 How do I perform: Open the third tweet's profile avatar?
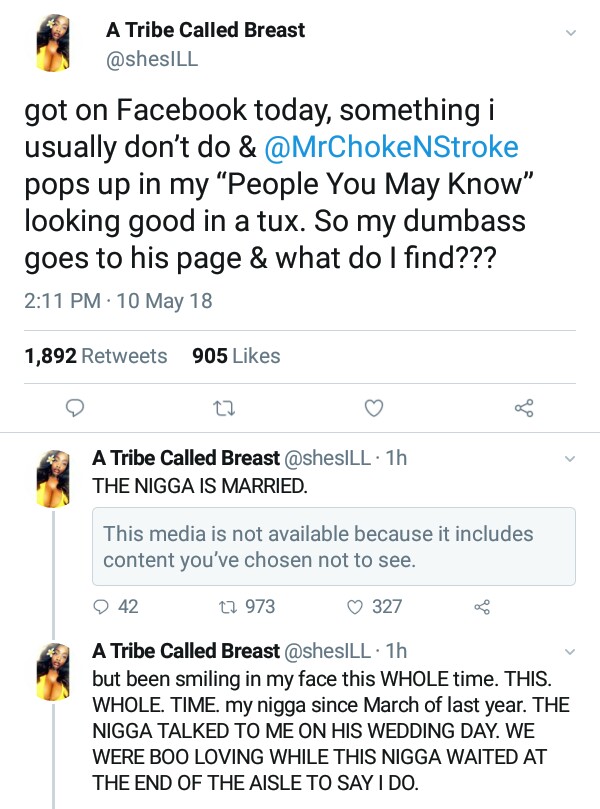point(52,669)
